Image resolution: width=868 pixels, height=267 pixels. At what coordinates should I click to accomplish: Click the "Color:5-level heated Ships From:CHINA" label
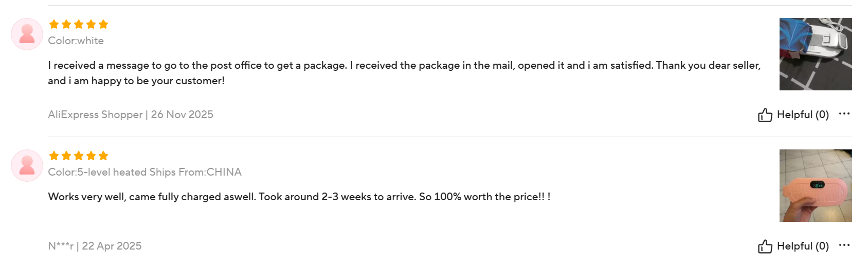tap(144, 172)
